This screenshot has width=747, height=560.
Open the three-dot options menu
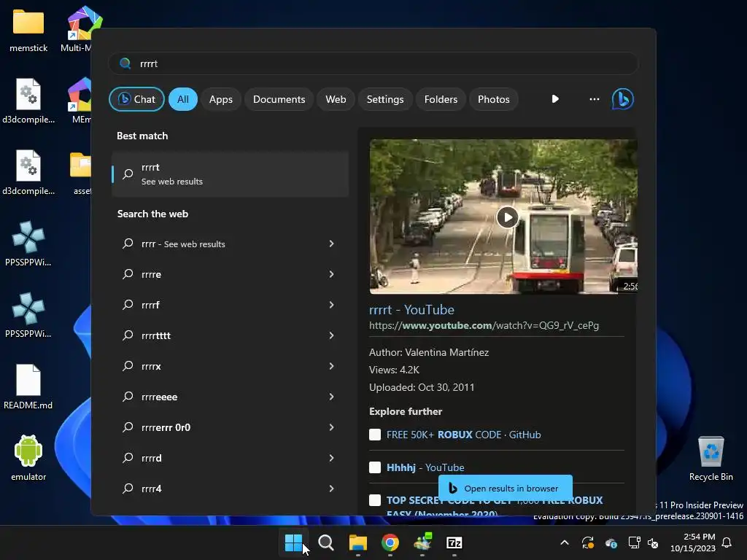pos(594,99)
